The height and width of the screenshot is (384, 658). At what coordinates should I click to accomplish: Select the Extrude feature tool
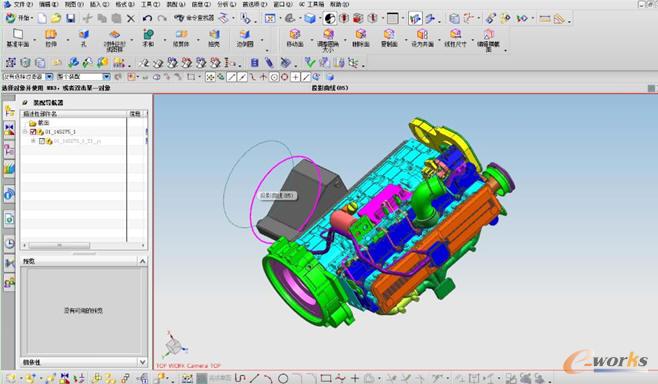pyautogui.click(x=51, y=37)
